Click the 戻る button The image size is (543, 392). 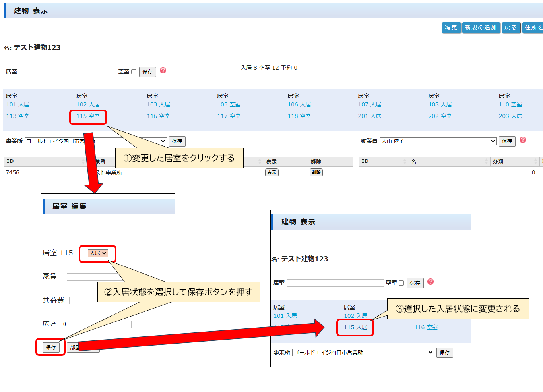pos(511,28)
